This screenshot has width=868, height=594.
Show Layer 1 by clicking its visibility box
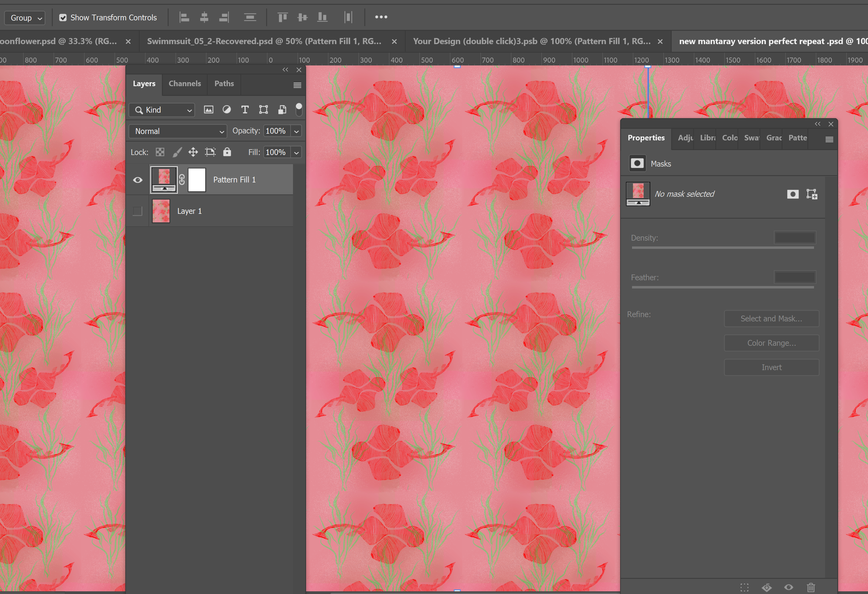point(137,211)
